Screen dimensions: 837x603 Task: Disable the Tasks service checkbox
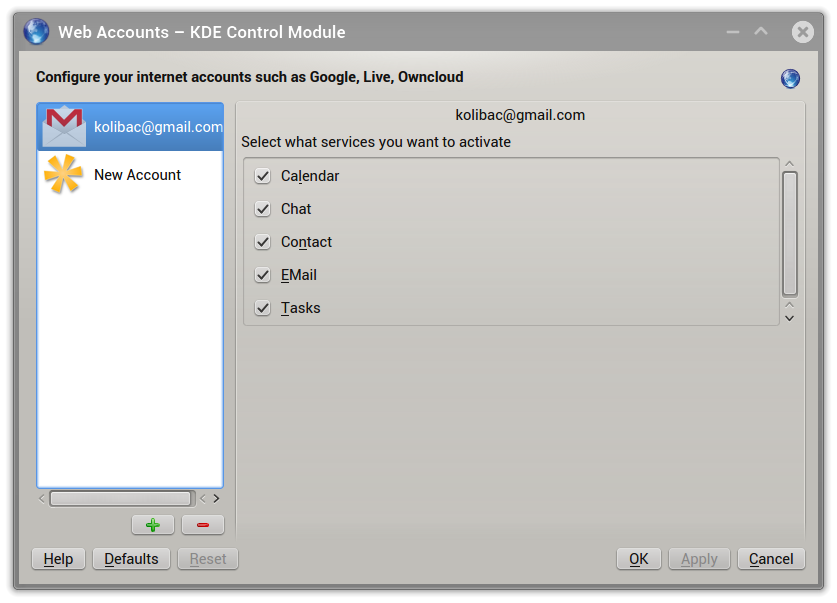coord(263,308)
